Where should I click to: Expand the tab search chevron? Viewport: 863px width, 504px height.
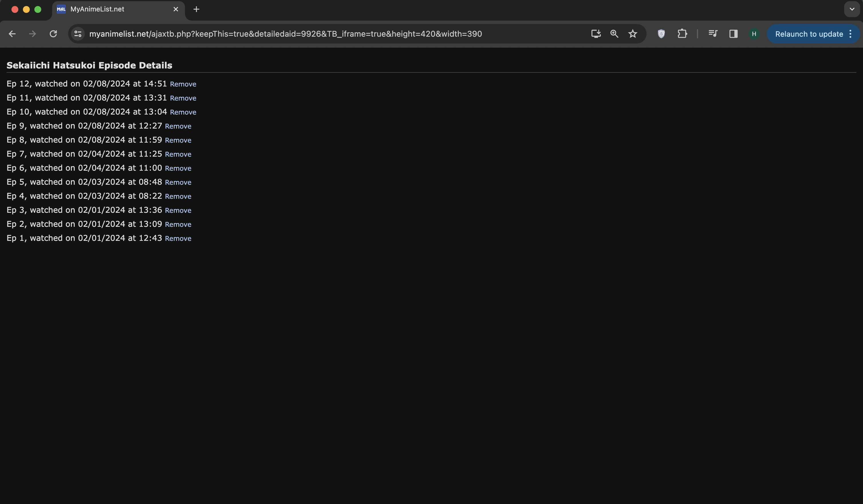click(x=852, y=9)
